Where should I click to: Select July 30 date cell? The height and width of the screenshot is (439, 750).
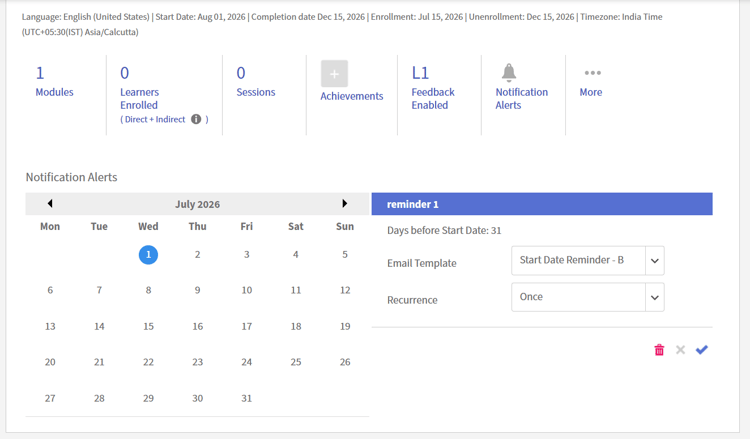click(198, 398)
